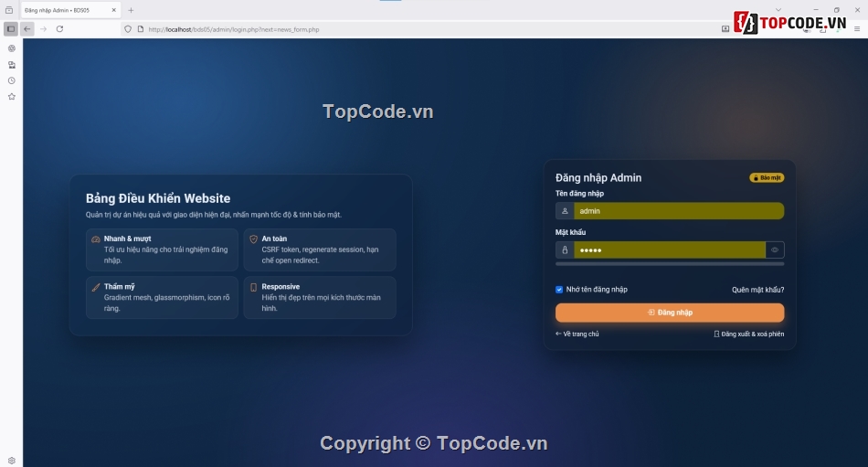Click the phone icon in Responsive card
868x467 pixels.
(253, 287)
